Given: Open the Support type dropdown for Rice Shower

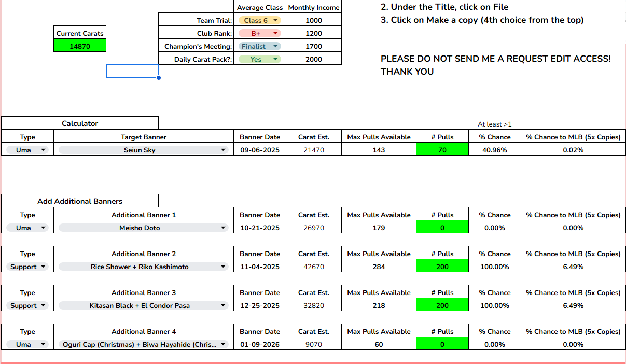Looking at the screenshot, I should [x=27, y=267].
